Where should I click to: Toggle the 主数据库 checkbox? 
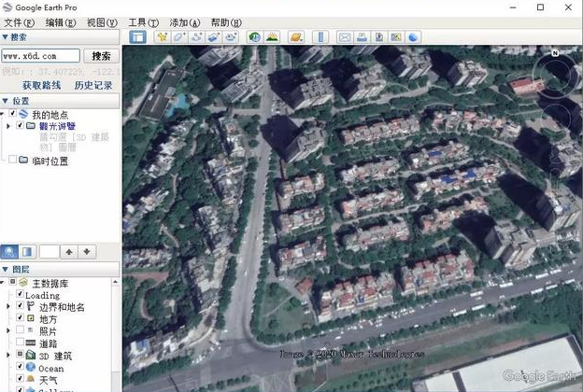coord(13,282)
